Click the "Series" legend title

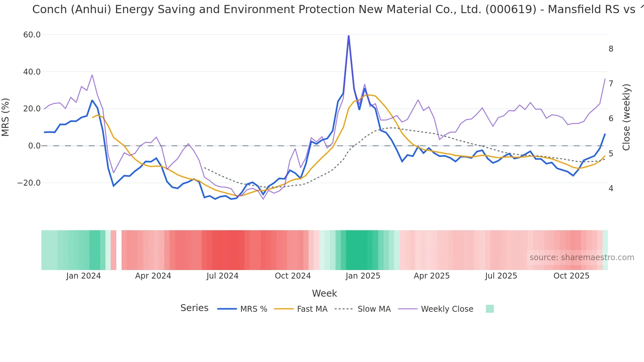click(194, 308)
